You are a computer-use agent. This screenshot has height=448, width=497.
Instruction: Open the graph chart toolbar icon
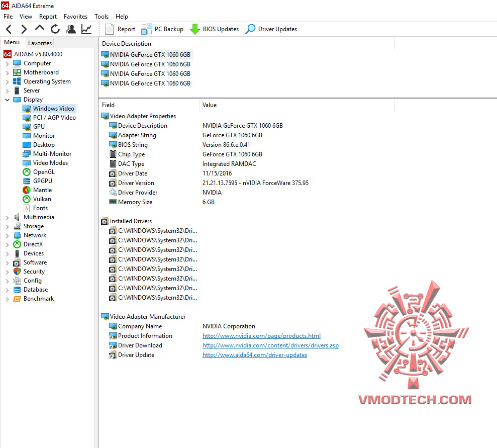tap(86, 29)
